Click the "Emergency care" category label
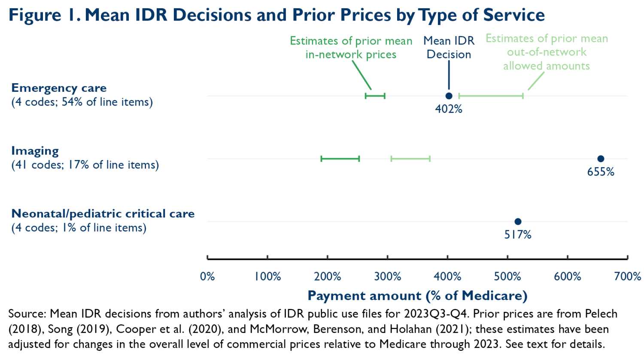 (x=59, y=88)
